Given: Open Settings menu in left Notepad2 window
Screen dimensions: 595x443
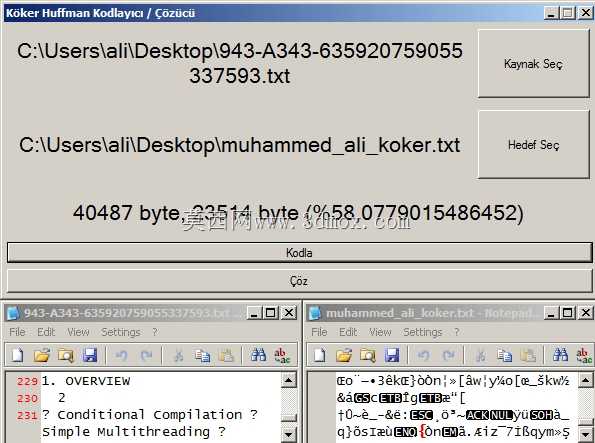Looking at the screenshot, I should pyautogui.click(x=121, y=332).
